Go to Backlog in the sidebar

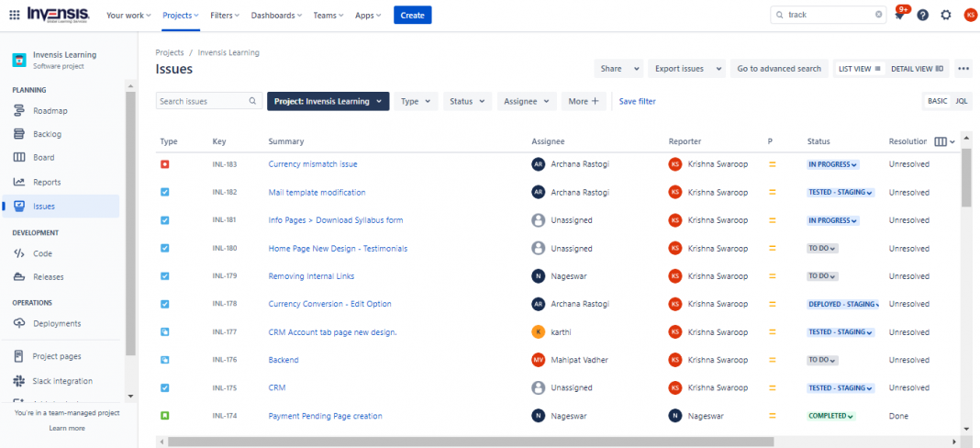coord(47,134)
